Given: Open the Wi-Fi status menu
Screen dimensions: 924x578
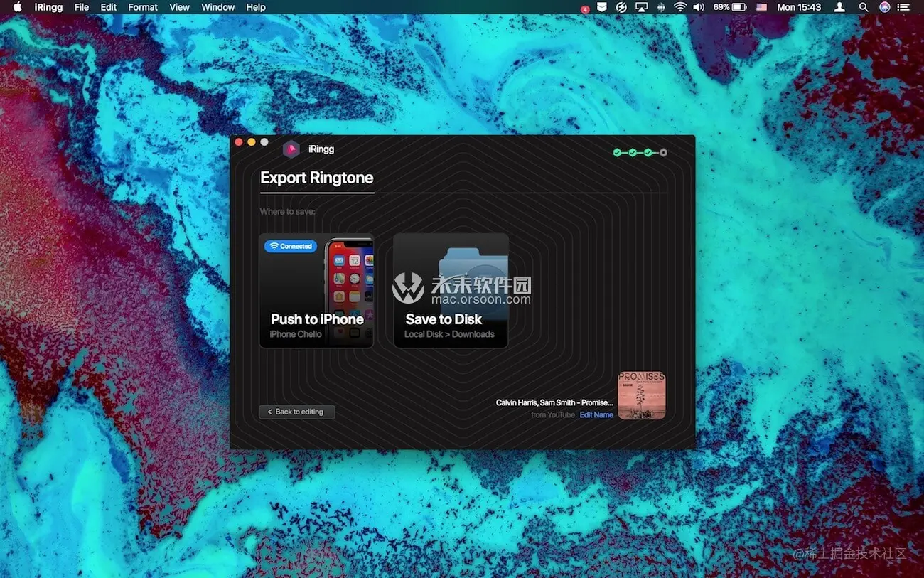Looking at the screenshot, I should point(680,7).
